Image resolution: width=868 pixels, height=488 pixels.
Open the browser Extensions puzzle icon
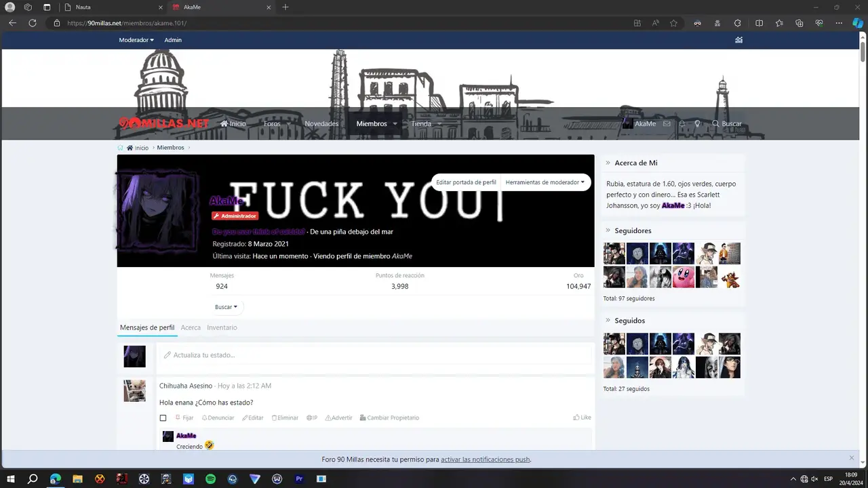pos(738,23)
